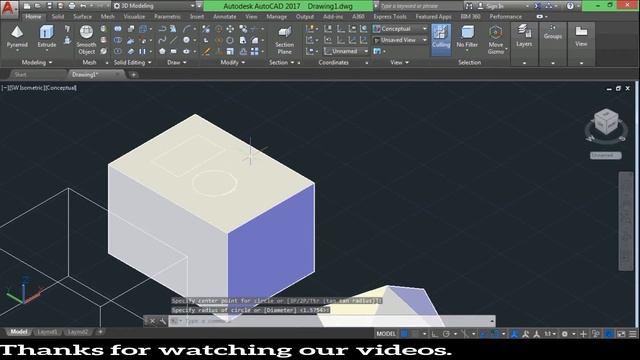Switch to the Visualize ribbon tab
The width and height of the screenshot is (640, 360).
point(134,17)
